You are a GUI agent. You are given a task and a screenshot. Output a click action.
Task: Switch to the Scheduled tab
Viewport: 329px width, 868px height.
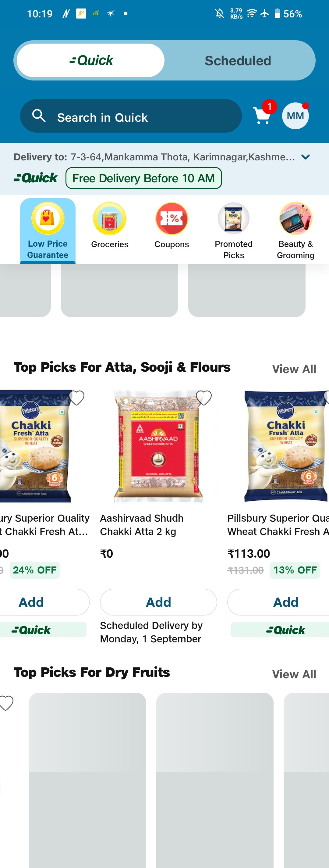coord(238,60)
